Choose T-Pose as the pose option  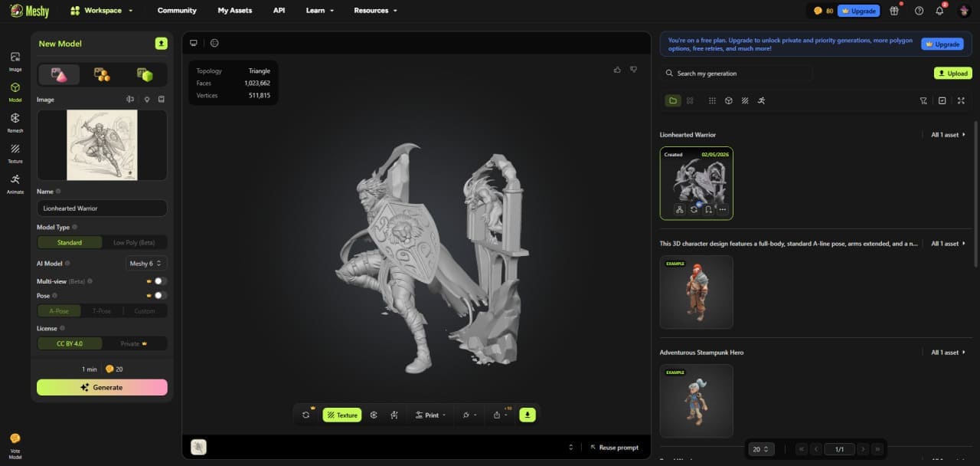click(101, 310)
